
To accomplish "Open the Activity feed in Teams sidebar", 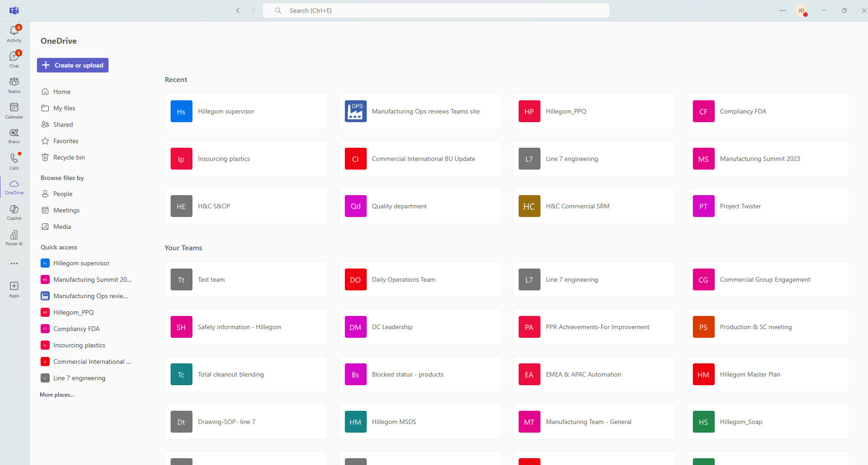I will 14,34.
